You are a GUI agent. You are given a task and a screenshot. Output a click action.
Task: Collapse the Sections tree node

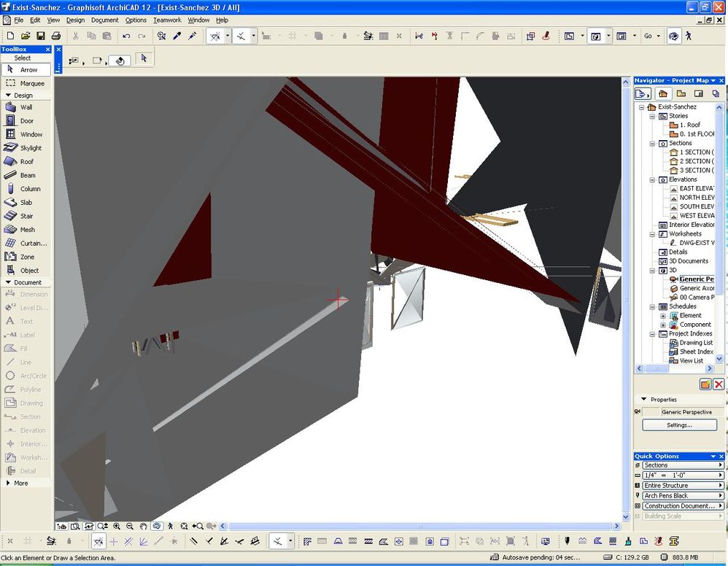[x=652, y=144]
